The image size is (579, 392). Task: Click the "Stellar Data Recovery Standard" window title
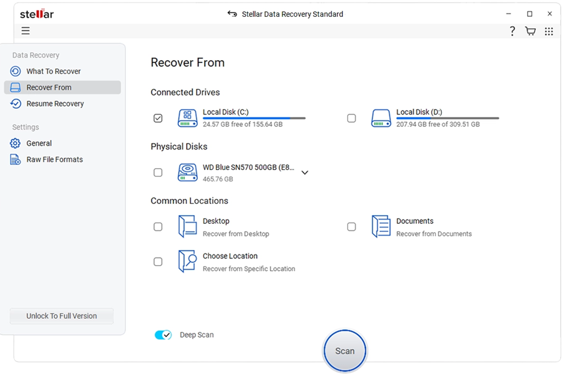292,14
